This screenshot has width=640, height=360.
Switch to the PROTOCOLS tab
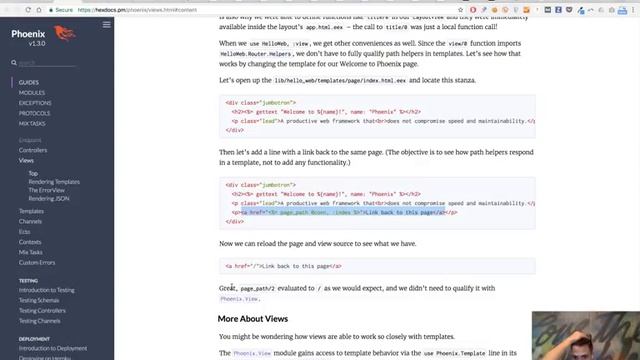34,113
